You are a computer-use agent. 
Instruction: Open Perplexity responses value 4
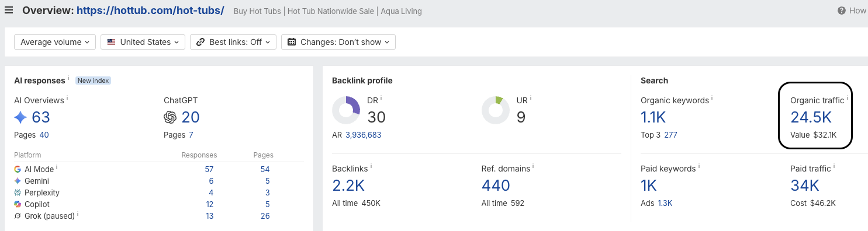coord(211,192)
